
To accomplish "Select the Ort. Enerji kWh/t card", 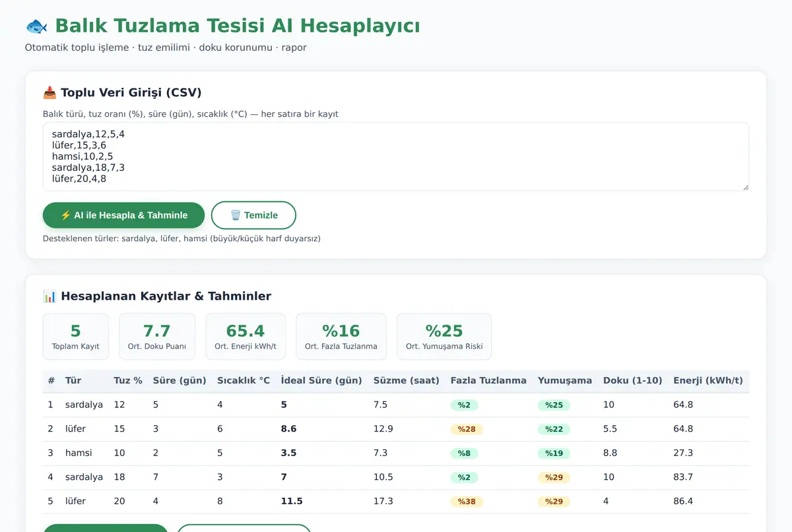I will [246, 337].
